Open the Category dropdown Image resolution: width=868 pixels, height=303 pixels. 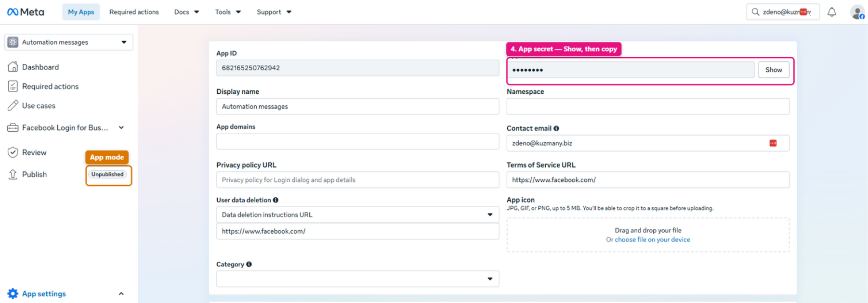(357, 279)
